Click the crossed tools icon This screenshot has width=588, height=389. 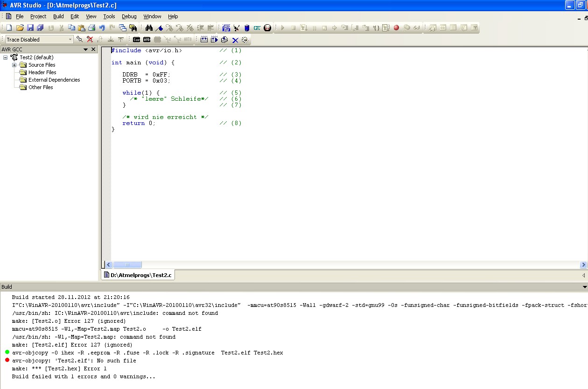click(x=237, y=28)
